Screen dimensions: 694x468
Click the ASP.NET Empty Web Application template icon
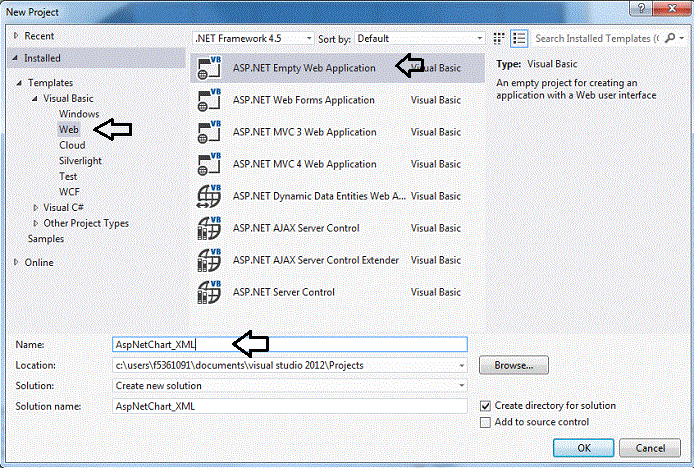(x=209, y=68)
